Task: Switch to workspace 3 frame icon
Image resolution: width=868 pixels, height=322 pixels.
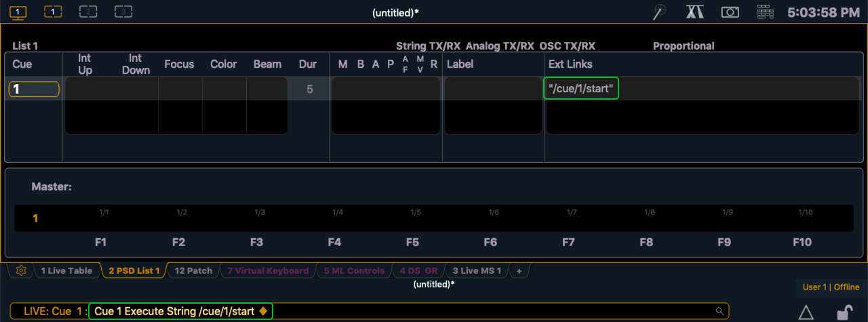Action: coord(123,12)
